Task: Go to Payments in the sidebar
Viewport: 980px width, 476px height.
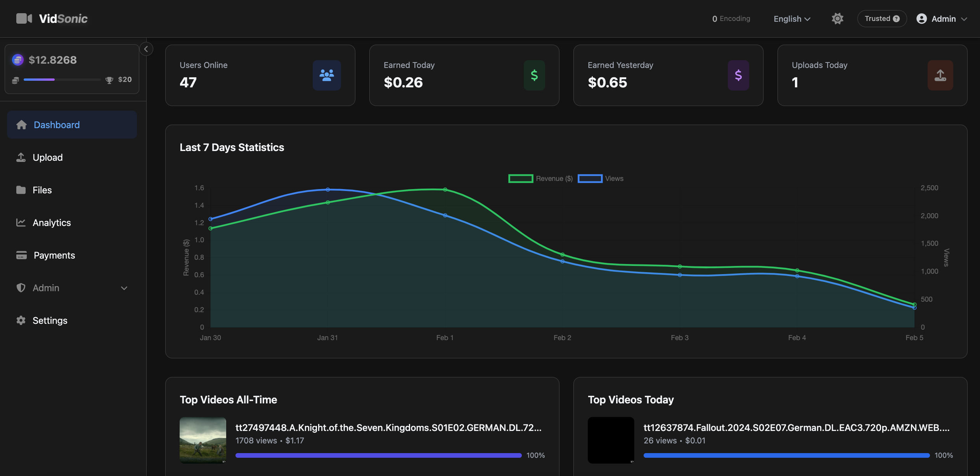Action: (54, 255)
